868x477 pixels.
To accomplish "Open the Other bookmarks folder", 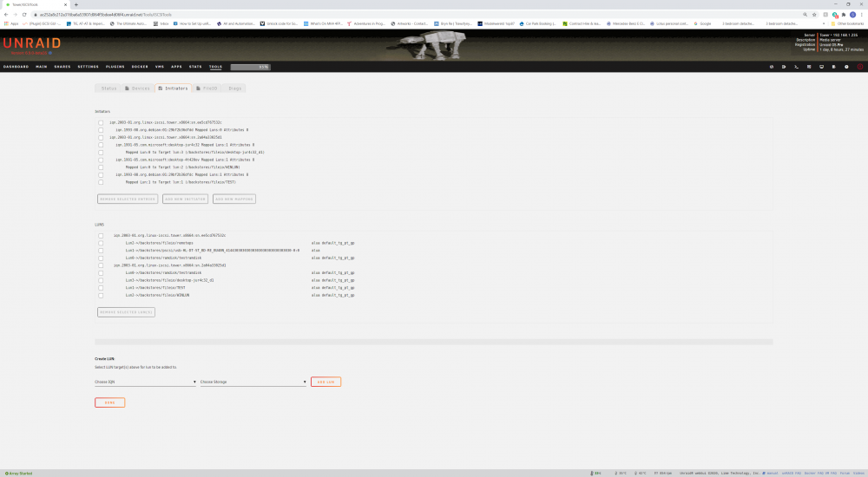I will tap(847, 23).
